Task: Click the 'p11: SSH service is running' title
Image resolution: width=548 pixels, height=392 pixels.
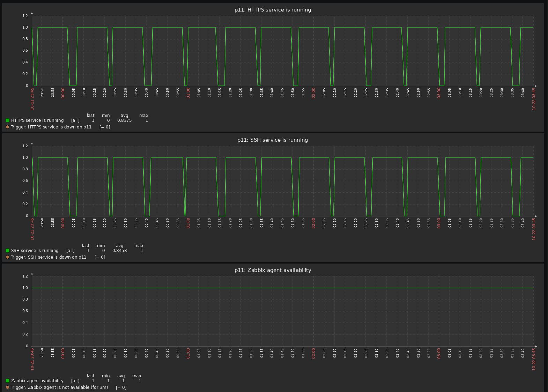Action: coord(273,140)
